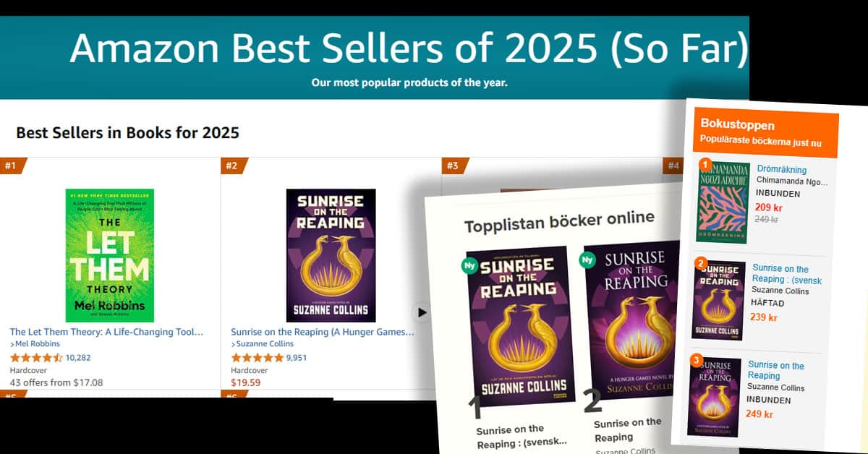Click the orange number 3 badge in Bokustoppen

697,360
